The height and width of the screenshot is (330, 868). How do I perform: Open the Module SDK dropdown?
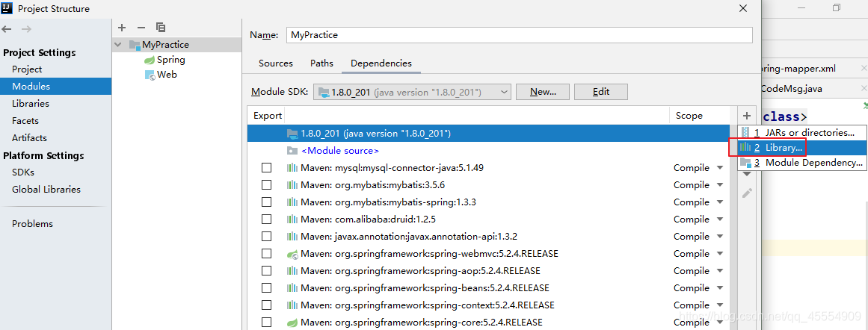coord(412,93)
